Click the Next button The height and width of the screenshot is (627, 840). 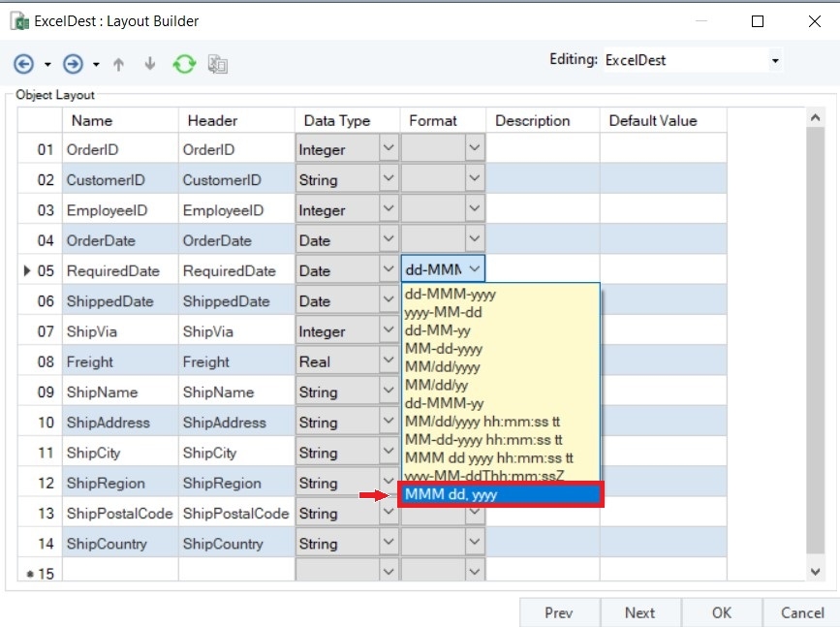[639, 612]
